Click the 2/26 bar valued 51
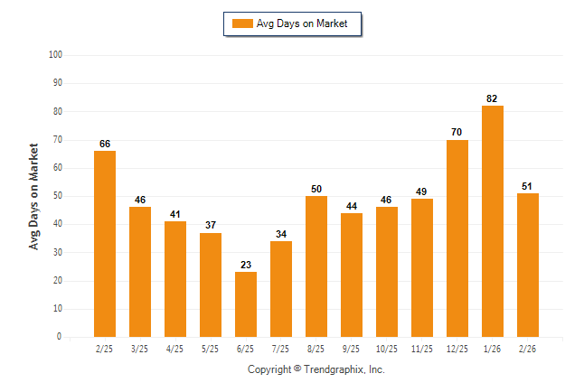Viewport: 584px width, 392px height. 528,265
